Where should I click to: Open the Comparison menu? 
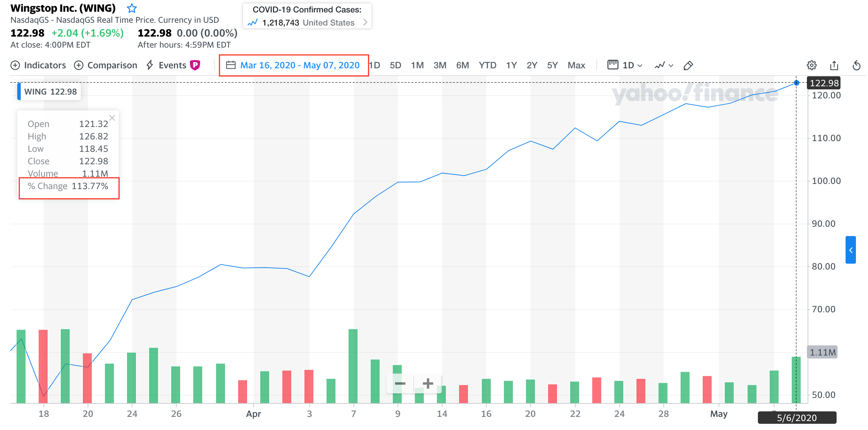pos(106,65)
